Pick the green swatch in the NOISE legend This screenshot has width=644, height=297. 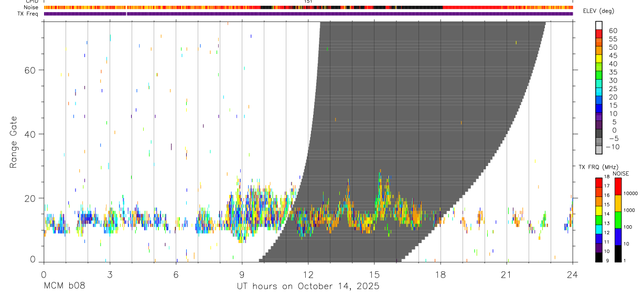click(618, 220)
